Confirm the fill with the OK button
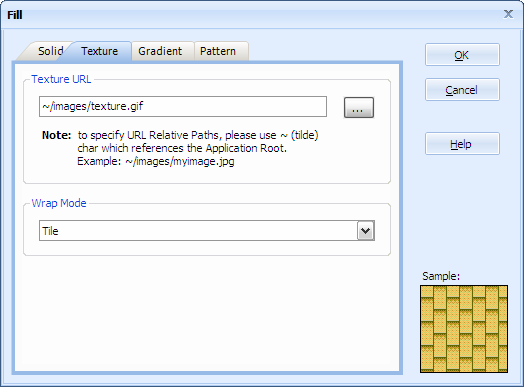 [x=462, y=55]
